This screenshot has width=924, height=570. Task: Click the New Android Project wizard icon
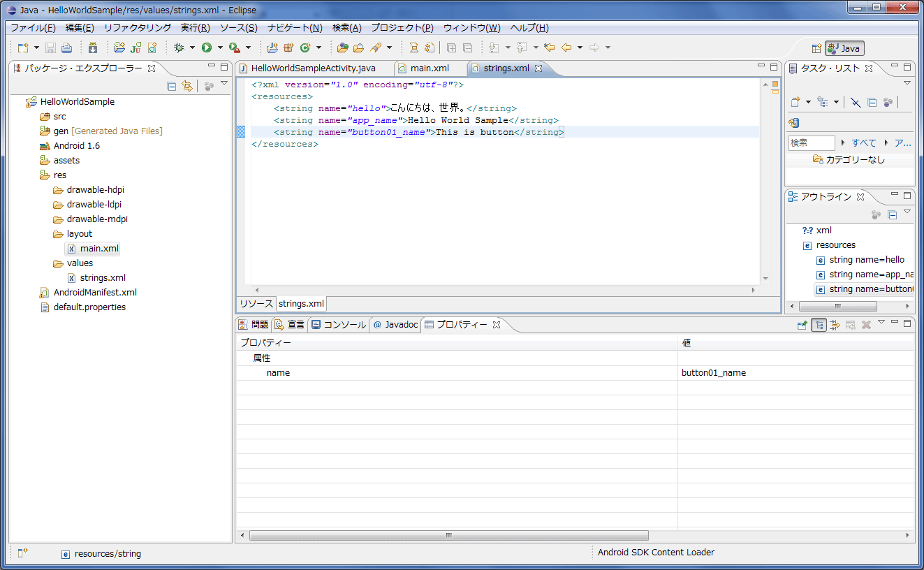click(x=119, y=47)
